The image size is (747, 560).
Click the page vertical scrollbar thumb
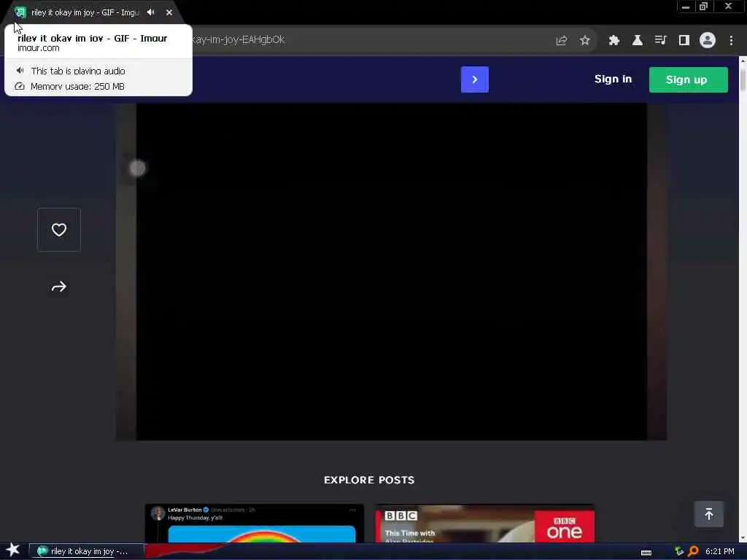click(x=743, y=79)
